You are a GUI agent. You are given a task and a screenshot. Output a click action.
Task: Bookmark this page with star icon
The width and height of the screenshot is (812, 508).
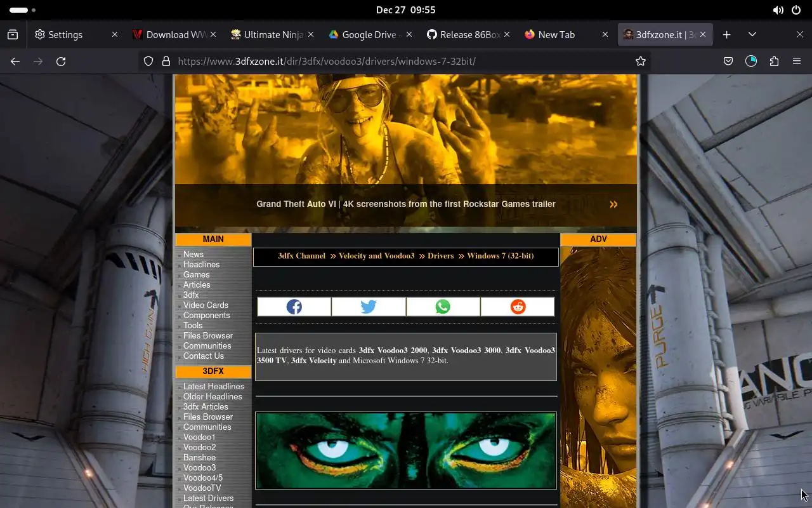click(x=641, y=61)
